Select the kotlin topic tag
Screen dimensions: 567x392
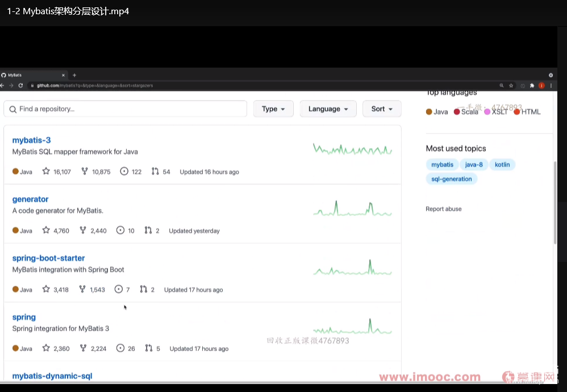(x=502, y=165)
